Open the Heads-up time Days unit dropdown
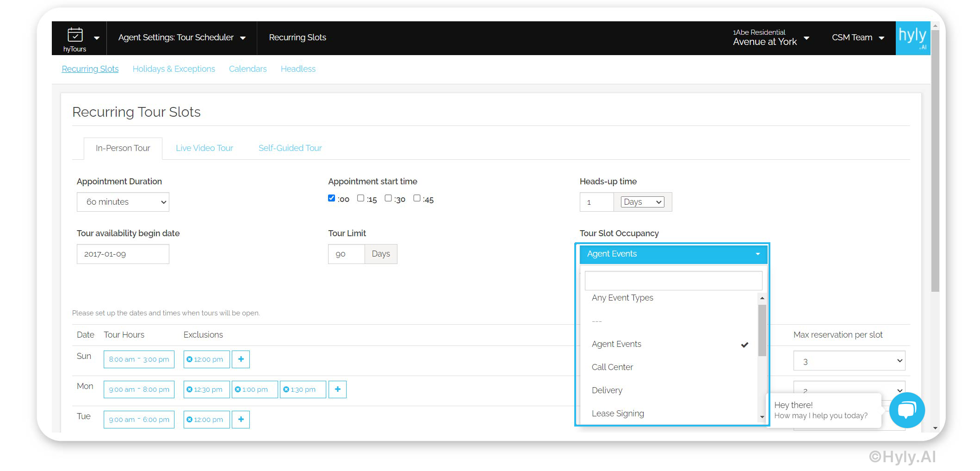The image size is (980, 471). coord(643,202)
